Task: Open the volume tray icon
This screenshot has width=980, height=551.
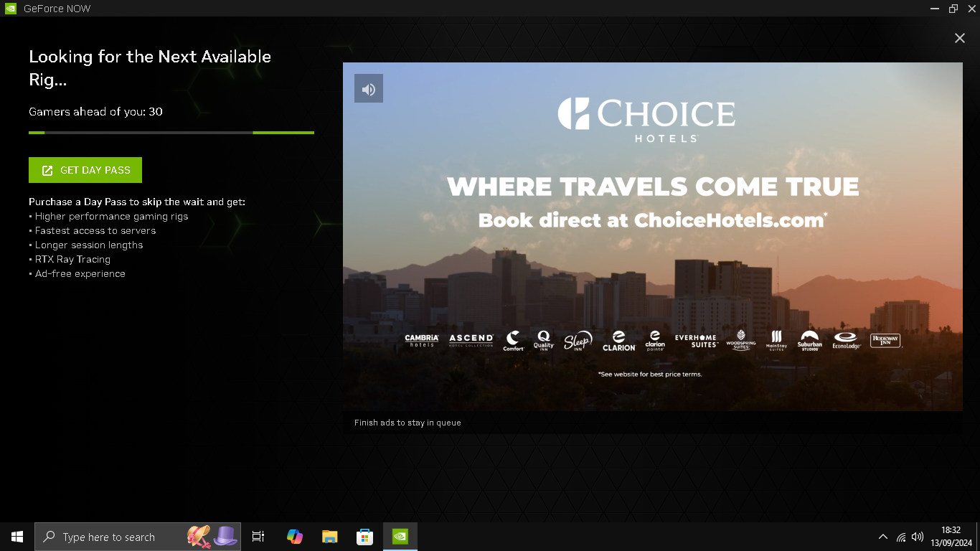Action: pos(918,537)
